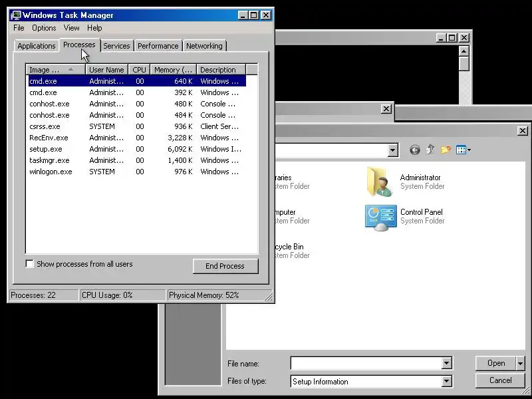Select the conhost.exe row using 480 K
532x399 pixels.
[x=137, y=104]
